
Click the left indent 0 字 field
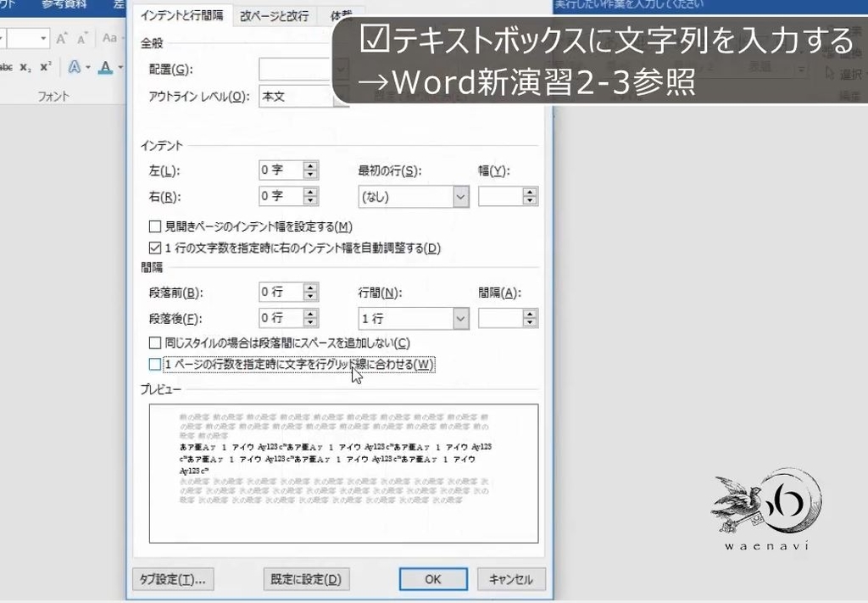point(281,170)
